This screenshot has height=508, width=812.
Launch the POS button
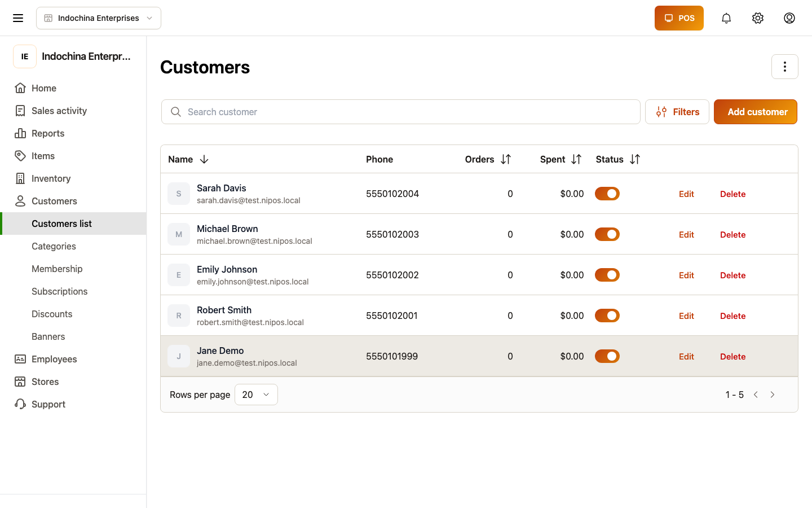click(679, 18)
